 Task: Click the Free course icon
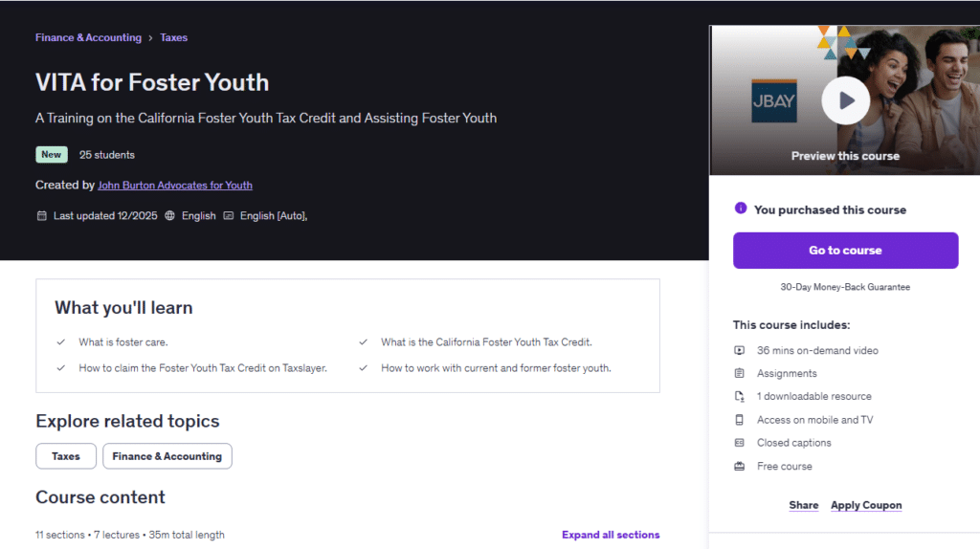click(x=739, y=466)
